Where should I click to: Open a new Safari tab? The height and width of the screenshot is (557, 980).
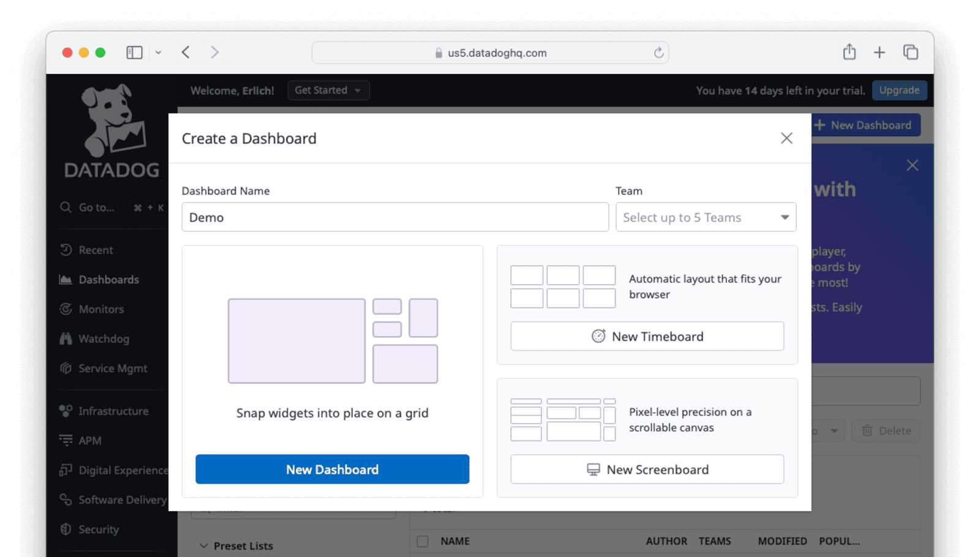pyautogui.click(x=879, y=53)
